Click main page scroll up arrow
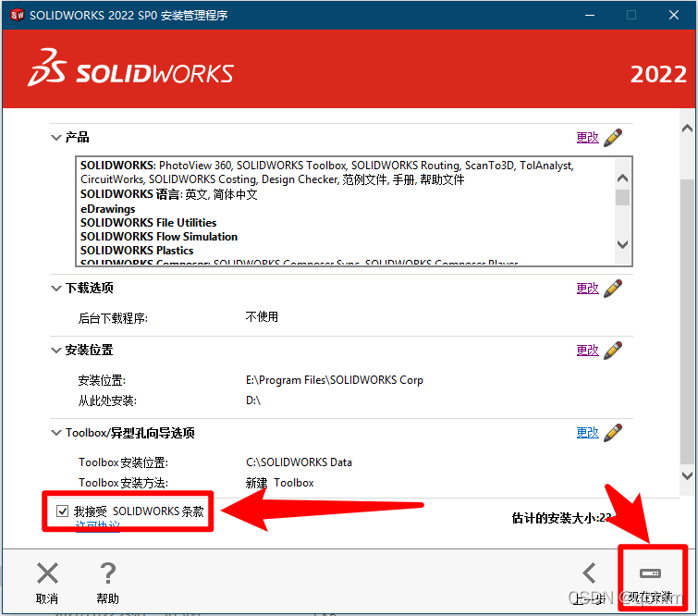698x616 pixels. point(687,129)
